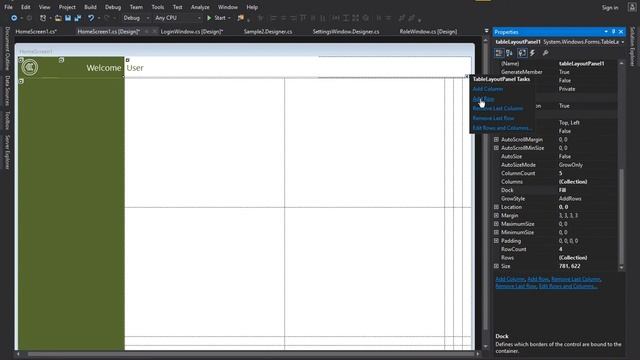This screenshot has width=640, height=360.
Task: Expand AutoScrollMargin property
Action: (x=496, y=140)
